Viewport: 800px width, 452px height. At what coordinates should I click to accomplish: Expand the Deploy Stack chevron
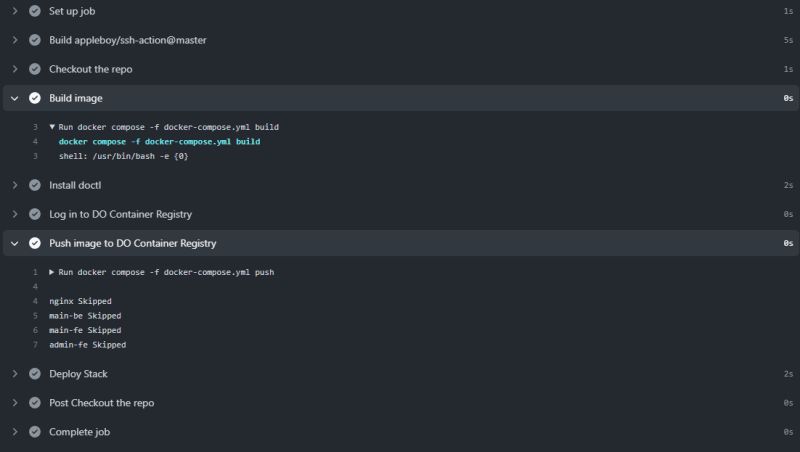pyautogui.click(x=15, y=374)
